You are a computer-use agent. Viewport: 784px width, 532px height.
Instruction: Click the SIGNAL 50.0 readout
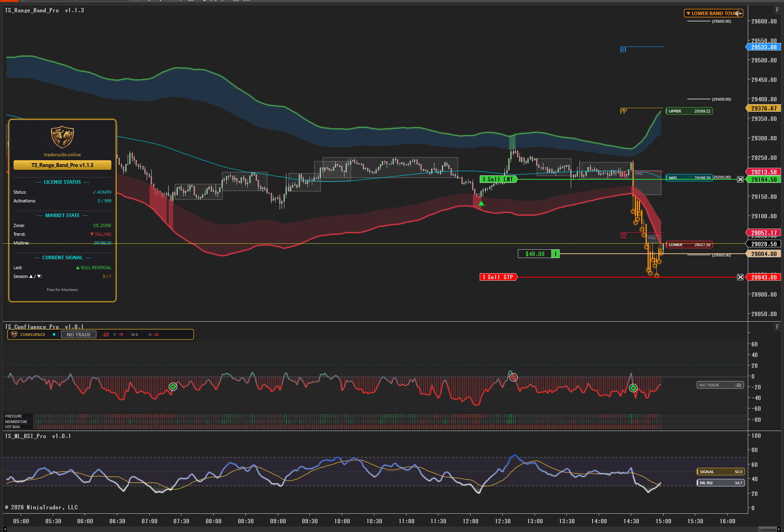coord(720,472)
